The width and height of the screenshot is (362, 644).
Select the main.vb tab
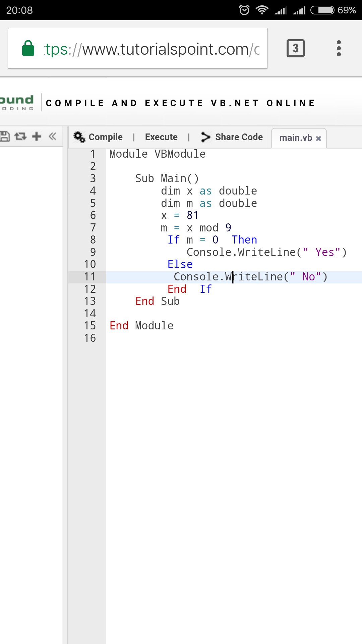(x=296, y=138)
